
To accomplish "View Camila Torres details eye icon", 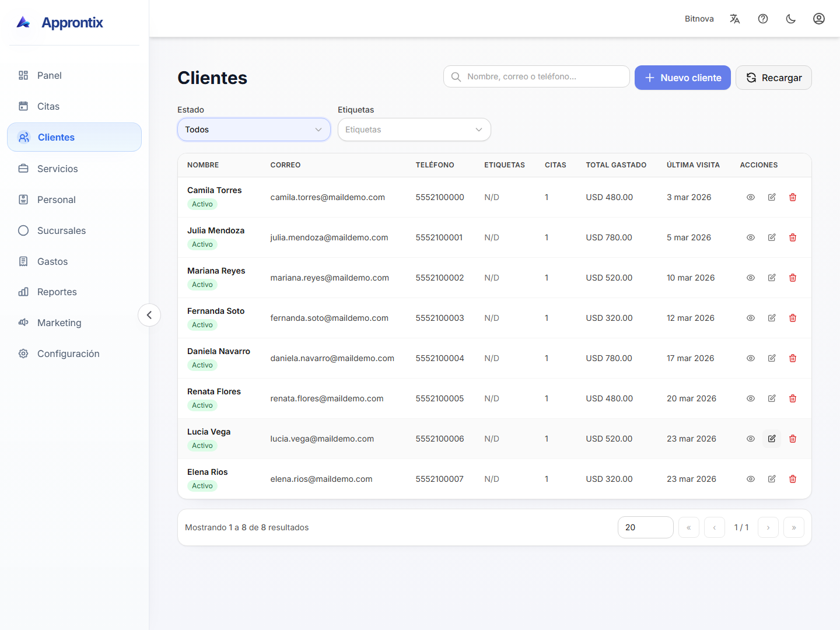I will 751,197.
